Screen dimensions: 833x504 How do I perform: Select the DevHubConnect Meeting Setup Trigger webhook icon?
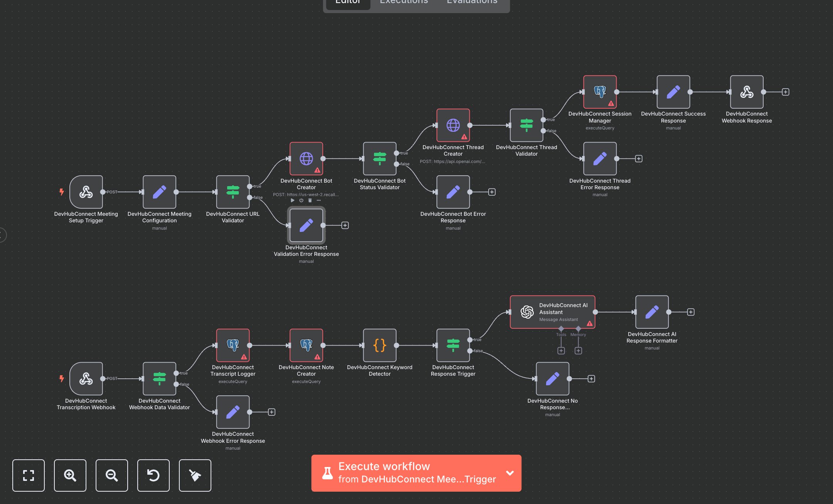coord(86,193)
